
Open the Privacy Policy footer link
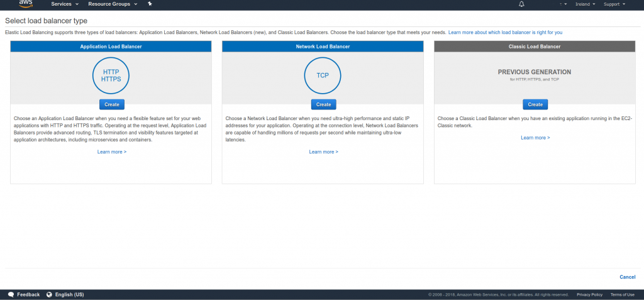(x=589, y=294)
